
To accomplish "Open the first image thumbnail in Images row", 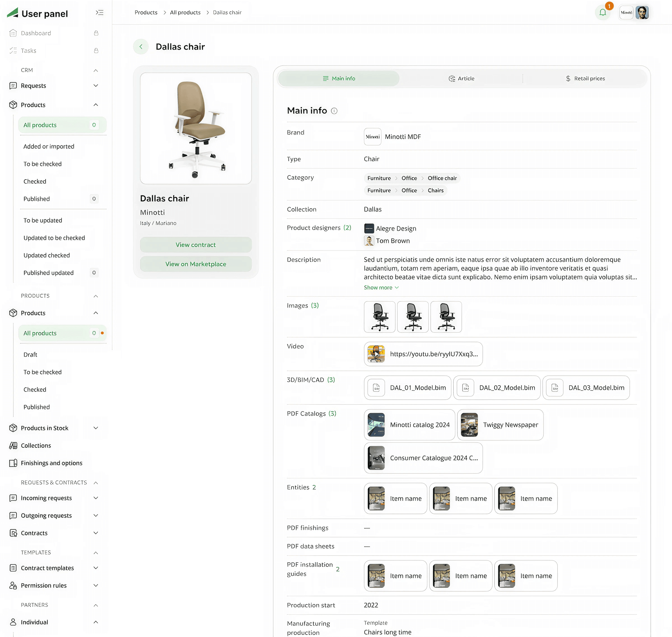I will [379, 317].
